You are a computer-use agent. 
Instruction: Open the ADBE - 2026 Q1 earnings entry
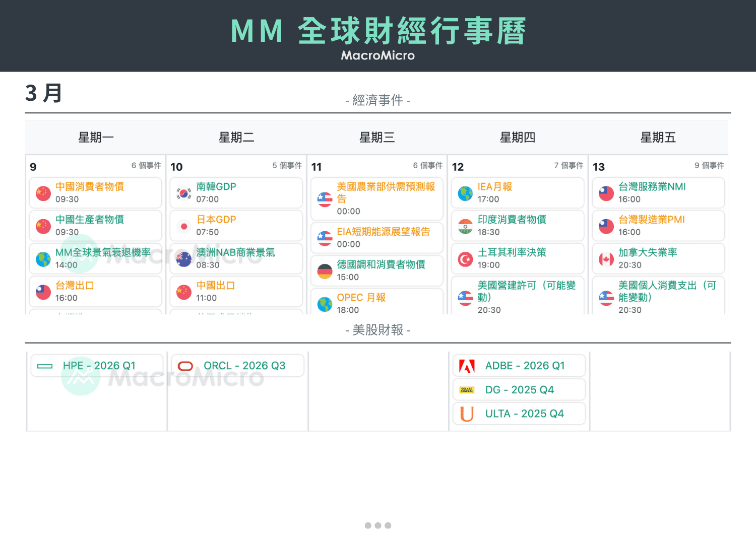(519, 366)
